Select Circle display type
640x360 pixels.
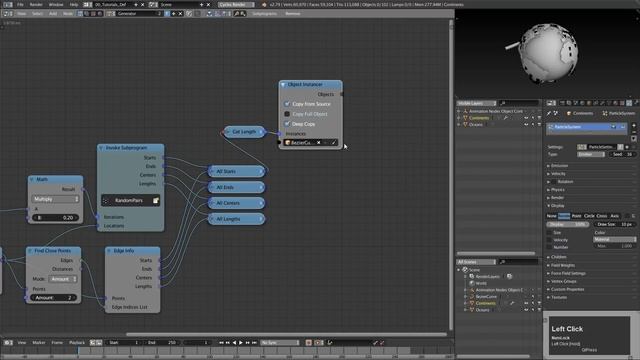(x=589, y=216)
